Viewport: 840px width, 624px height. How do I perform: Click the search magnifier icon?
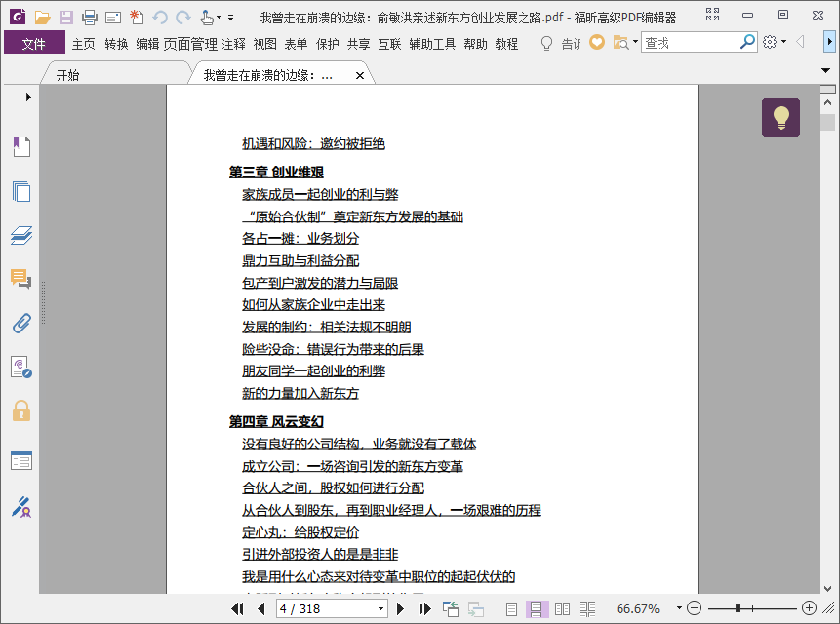(x=747, y=42)
